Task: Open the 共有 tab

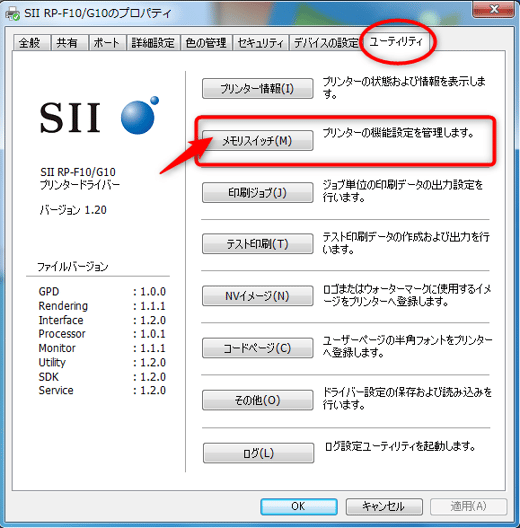Action: point(69,43)
